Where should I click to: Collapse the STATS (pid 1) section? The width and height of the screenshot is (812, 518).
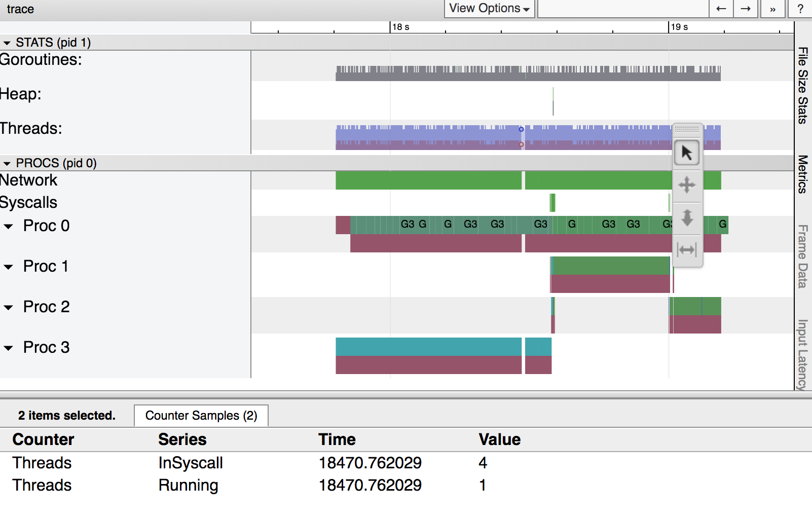[7, 43]
